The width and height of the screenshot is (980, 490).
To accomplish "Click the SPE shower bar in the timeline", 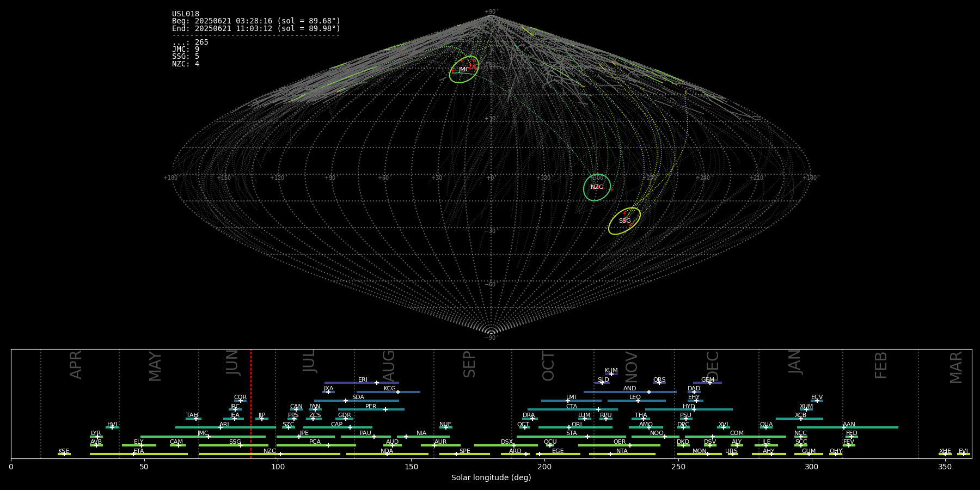I will tap(464, 454).
